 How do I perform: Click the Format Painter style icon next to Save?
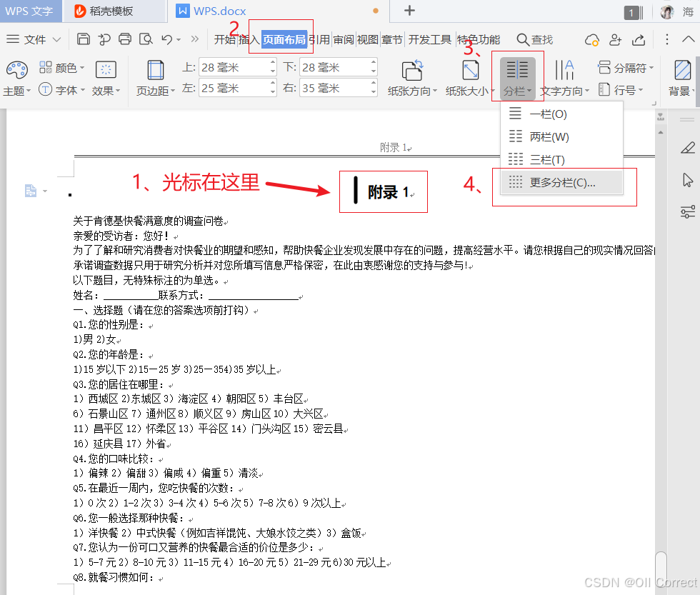pos(104,39)
